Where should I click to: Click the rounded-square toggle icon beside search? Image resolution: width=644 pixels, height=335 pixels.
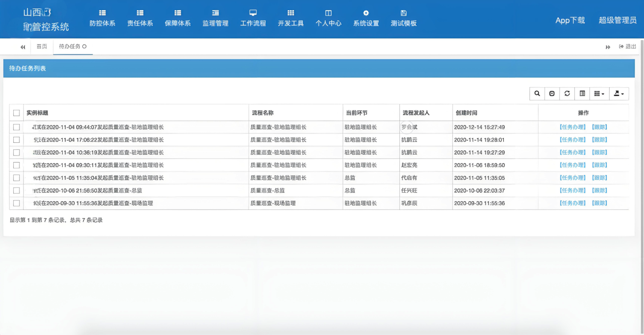(552, 94)
